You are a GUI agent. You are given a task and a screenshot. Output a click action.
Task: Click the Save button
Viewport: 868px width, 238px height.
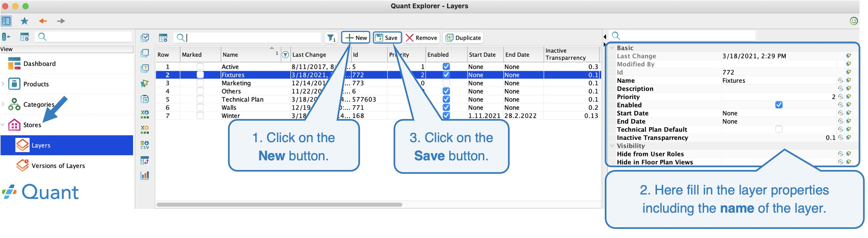coord(387,37)
